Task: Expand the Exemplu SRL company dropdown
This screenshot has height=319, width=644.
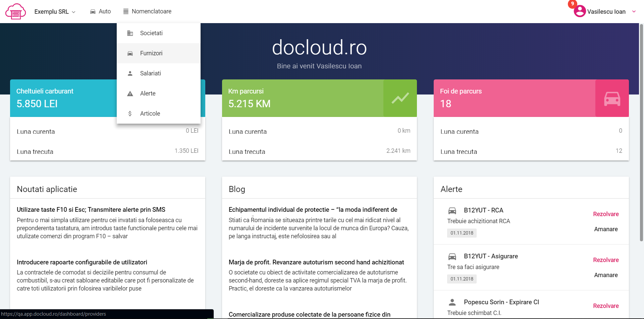Action: [x=55, y=12]
